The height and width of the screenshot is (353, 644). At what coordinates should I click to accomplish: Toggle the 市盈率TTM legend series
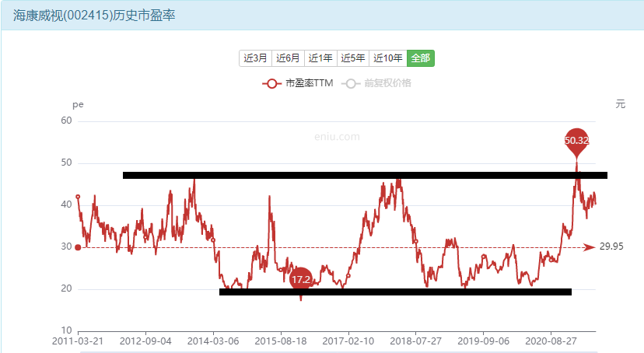click(x=297, y=83)
